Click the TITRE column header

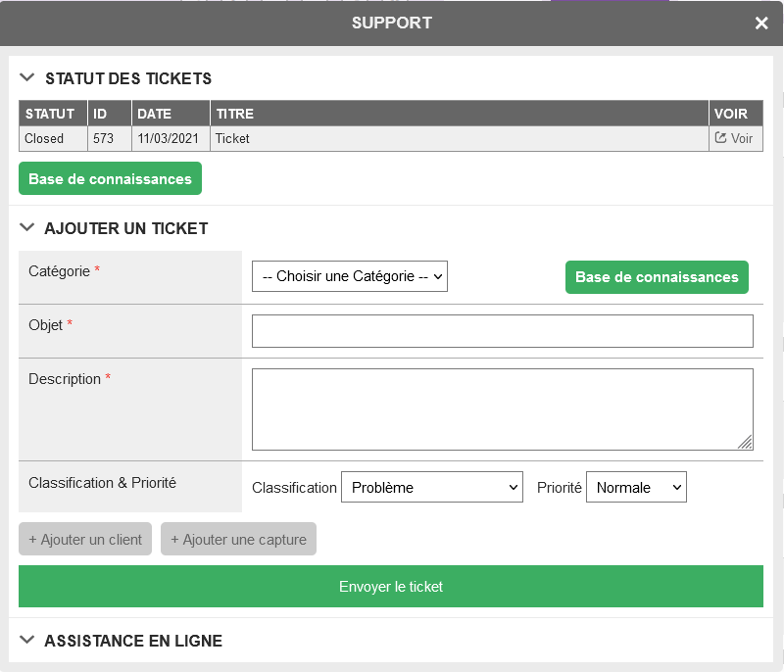(x=459, y=114)
